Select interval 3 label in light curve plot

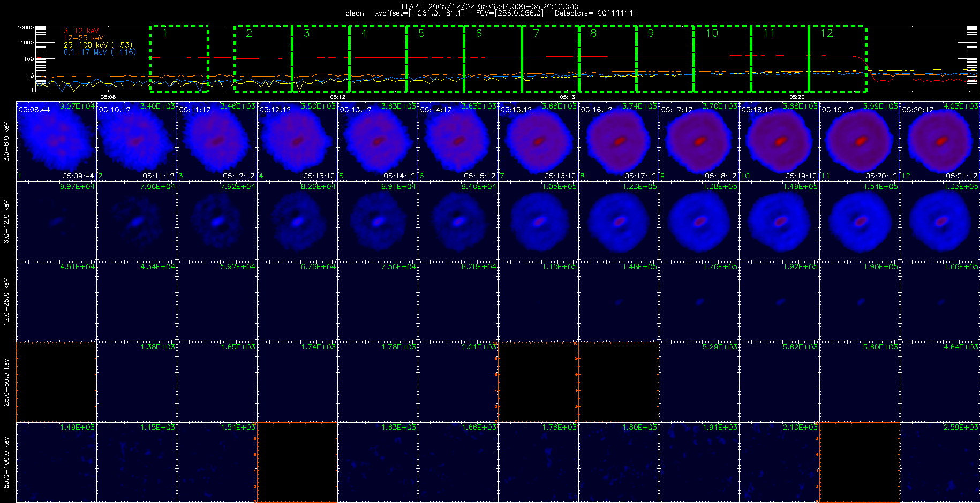point(306,34)
